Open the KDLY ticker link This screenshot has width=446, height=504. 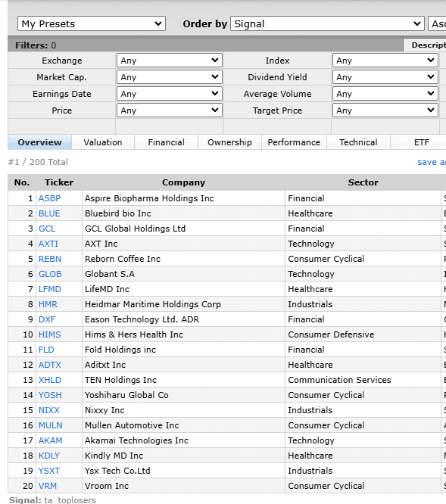pyautogui.click(x=49, y=455)
